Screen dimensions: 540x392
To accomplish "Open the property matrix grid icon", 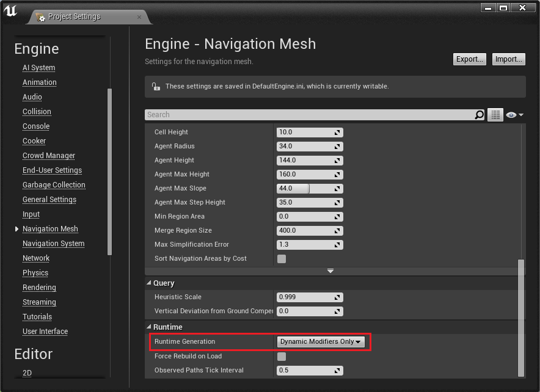I will pyautogui.click(x=495, y=115).
